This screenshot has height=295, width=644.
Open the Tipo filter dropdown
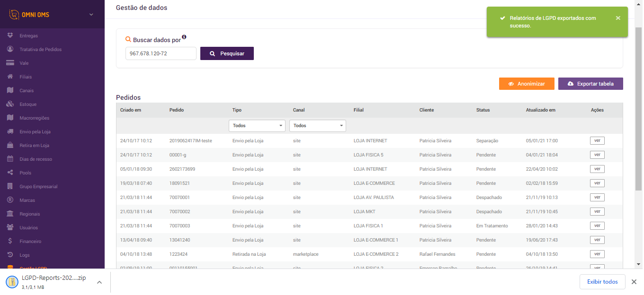pyautogui.click(x=257, y=126)
